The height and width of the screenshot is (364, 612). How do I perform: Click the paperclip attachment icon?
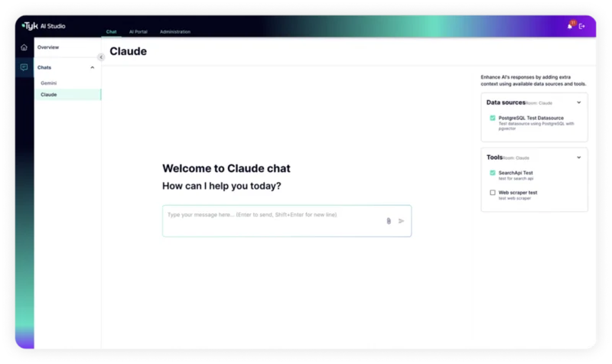click(389, 221)
